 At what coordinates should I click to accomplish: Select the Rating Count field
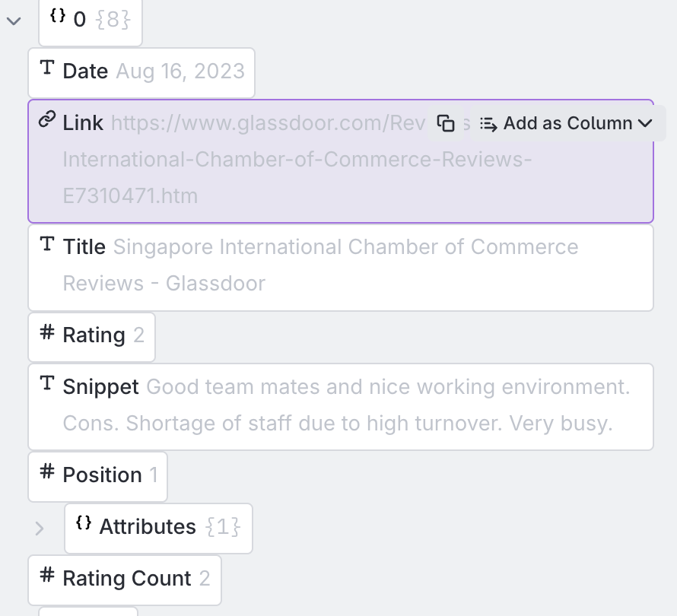pyautogui.click(x=125, y=579)
